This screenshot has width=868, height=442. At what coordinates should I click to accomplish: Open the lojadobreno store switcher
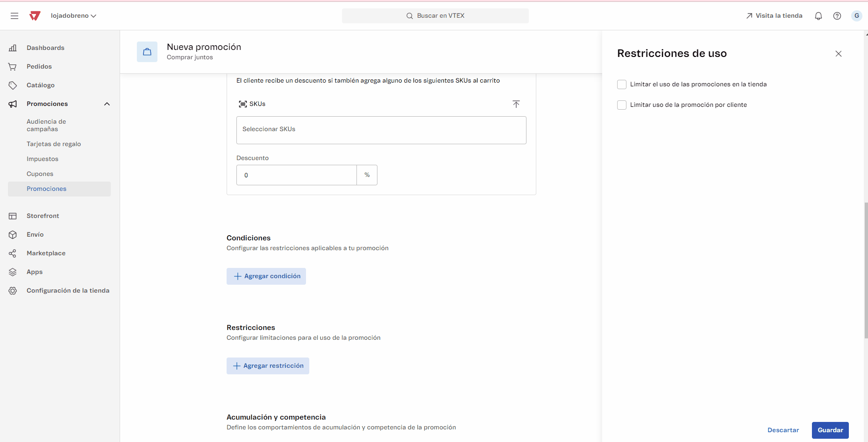[73, 15]
